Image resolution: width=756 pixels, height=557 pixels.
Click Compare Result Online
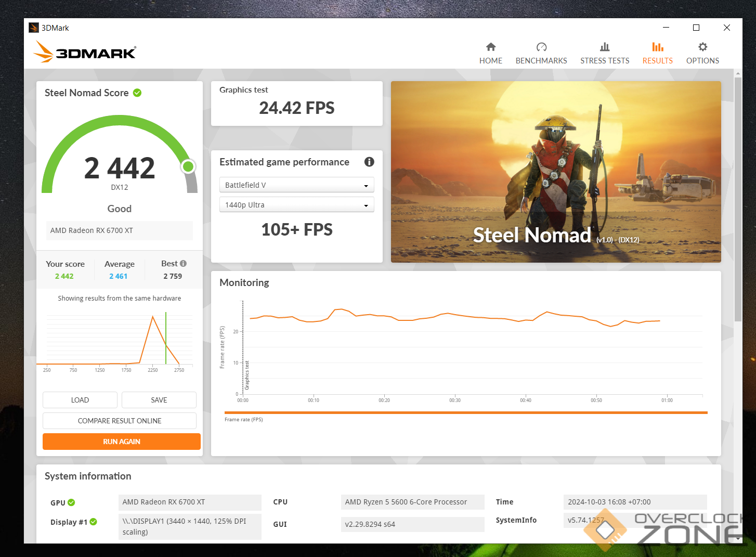point(120,421)
